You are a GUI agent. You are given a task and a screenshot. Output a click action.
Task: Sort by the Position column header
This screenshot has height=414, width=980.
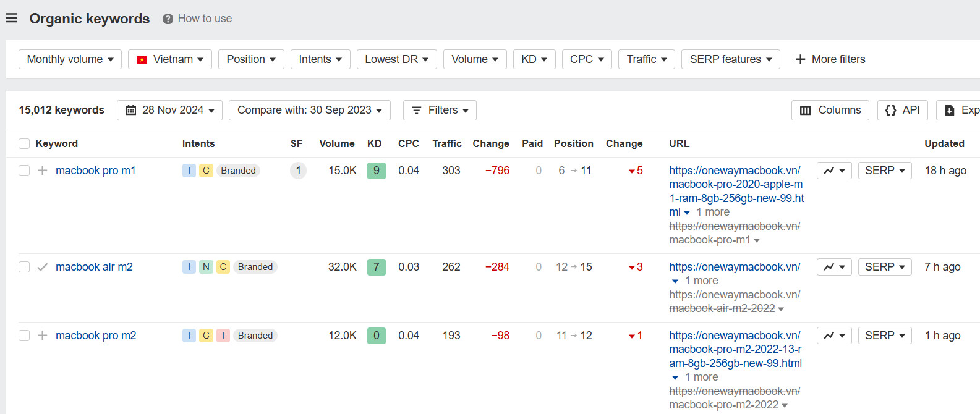574,144
